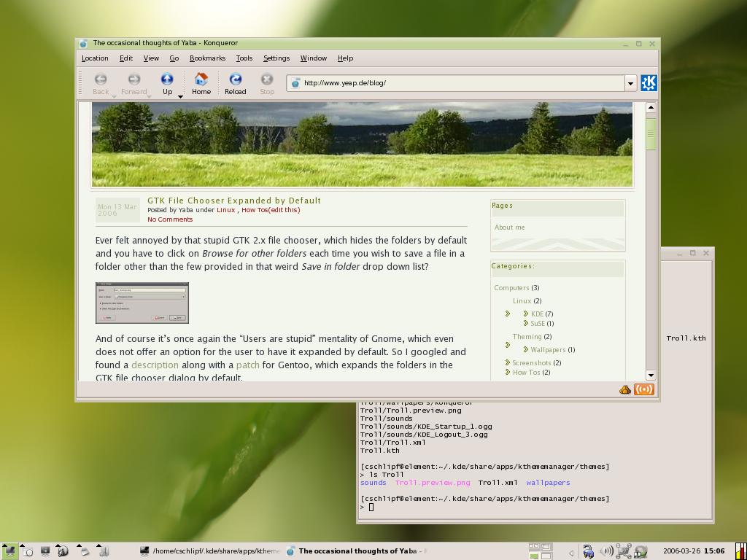Open the Location menu
The width and height of the screenshot is (747, 560).
pos(95,58)
